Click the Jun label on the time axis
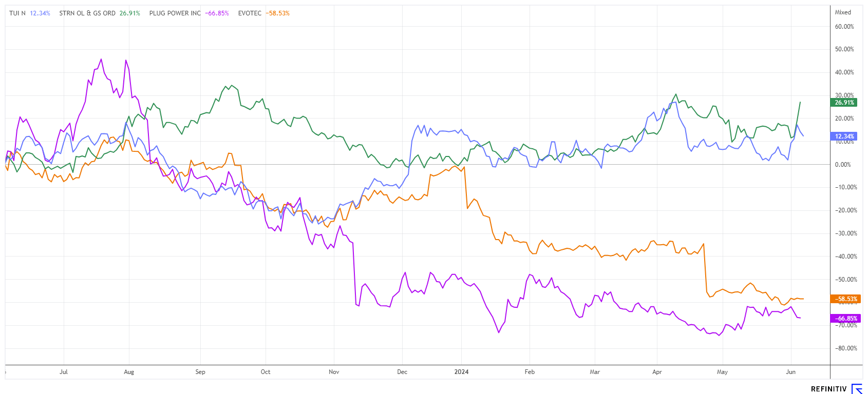This screenshot has width=868, height=394. [x=791, y=372]
